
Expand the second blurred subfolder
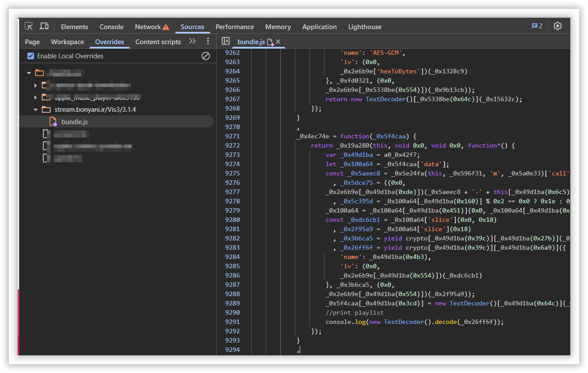tap(36, 97)
